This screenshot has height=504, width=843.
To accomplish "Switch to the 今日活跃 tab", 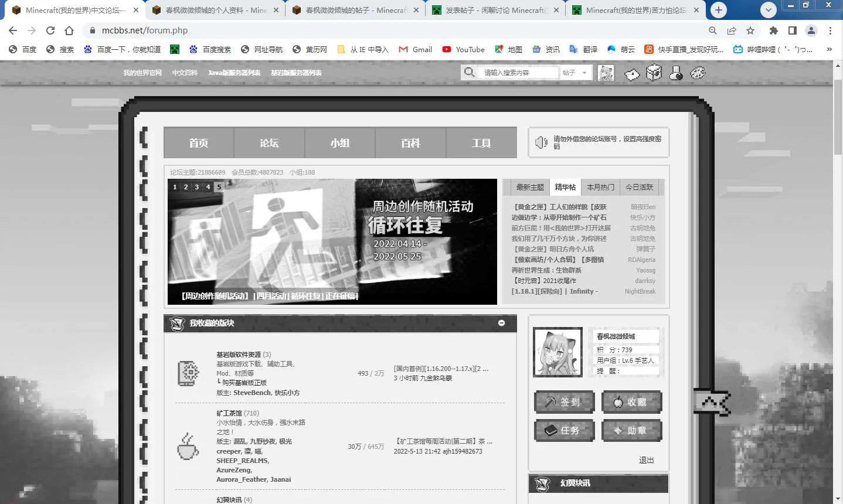I will pos(640,187).
